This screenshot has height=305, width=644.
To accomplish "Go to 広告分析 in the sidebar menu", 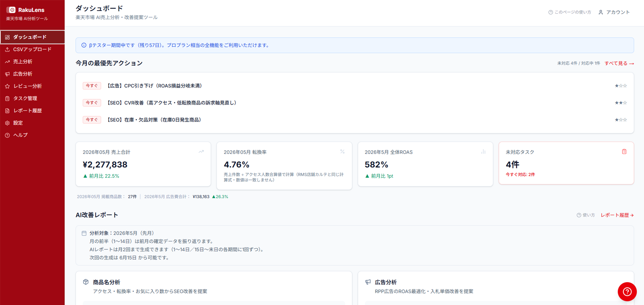I will pyautogui.click(x=33, y=74).
